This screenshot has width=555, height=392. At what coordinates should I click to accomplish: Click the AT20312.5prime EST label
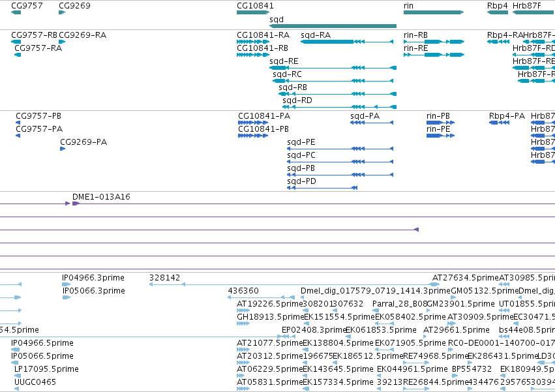(270, 356)
